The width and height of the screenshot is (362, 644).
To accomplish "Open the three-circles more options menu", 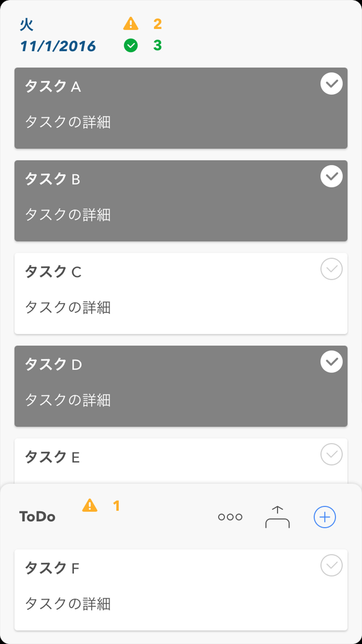I will (x=230, y=517).
